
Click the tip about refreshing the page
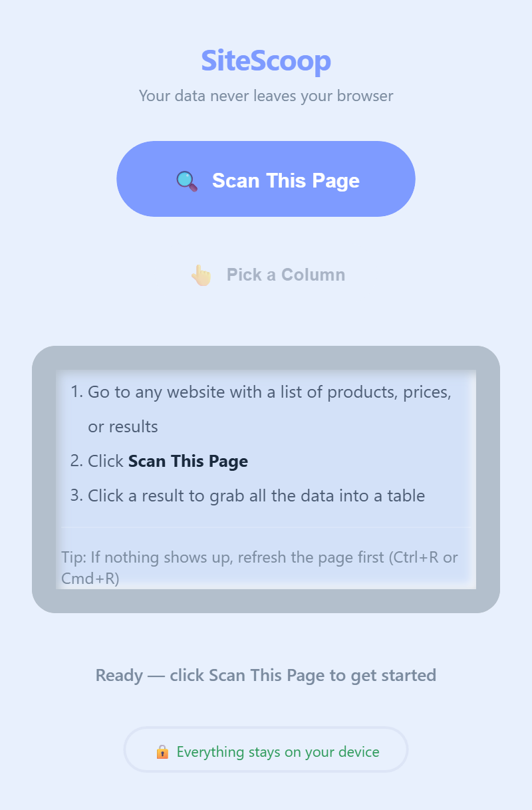point(259,567)
